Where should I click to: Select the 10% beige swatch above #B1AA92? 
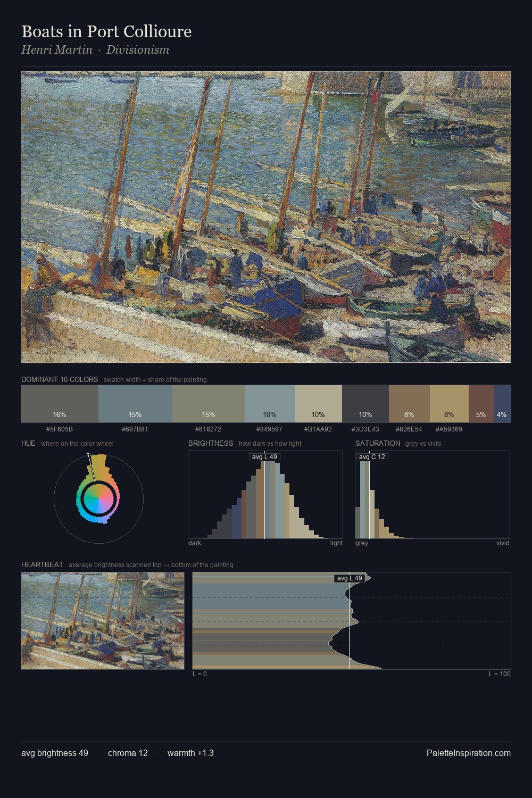coord(318,404)
